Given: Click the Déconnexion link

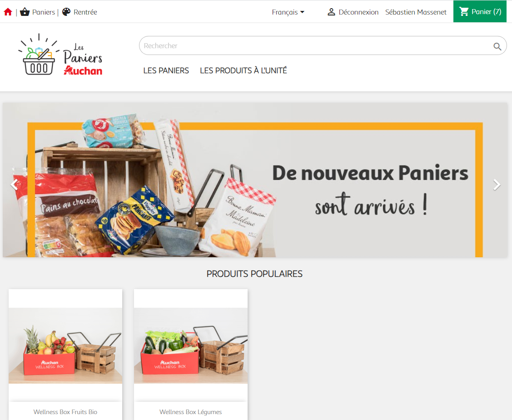Looking at the screenshot, I should (358, 12).
